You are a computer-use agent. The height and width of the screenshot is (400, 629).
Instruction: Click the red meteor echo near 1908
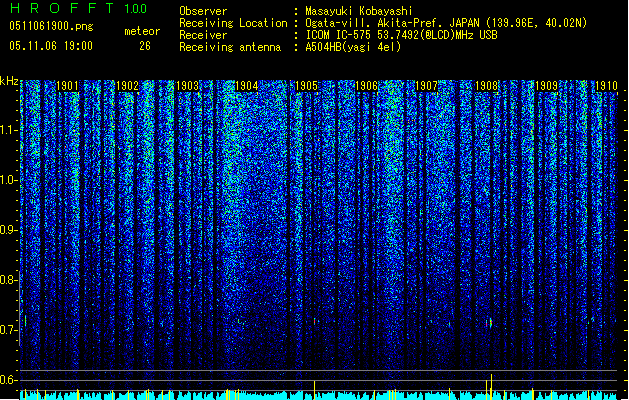(489, 323)
